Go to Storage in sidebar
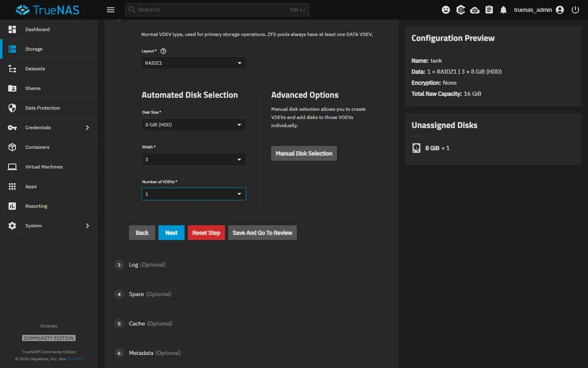 point(49,49)
